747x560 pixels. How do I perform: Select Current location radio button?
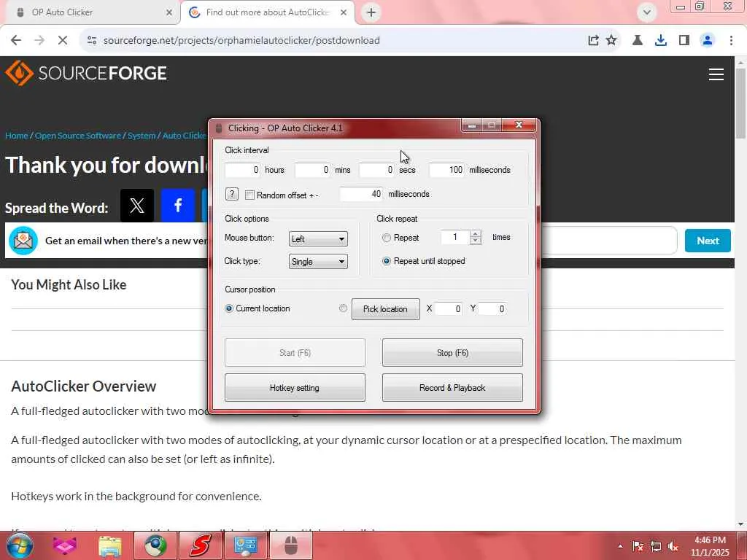[229, 308]
